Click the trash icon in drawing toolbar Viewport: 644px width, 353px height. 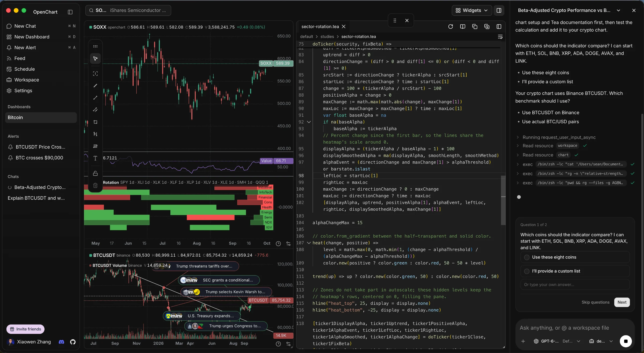pos(95,185)
